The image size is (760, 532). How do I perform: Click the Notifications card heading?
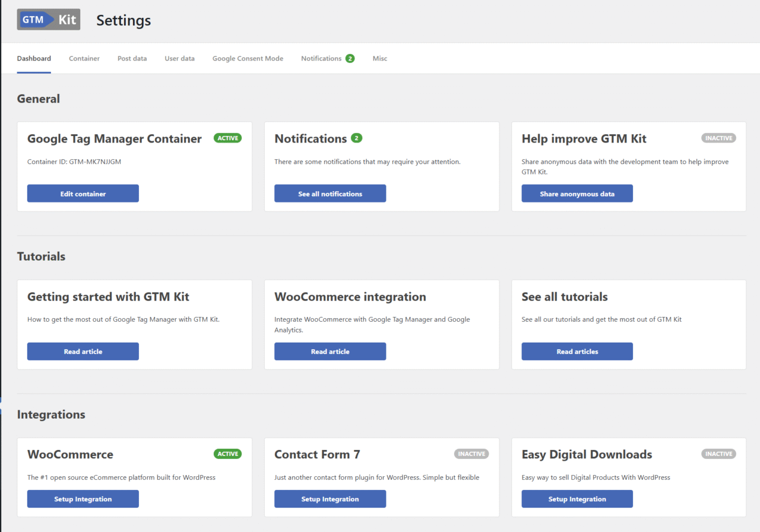311,139
